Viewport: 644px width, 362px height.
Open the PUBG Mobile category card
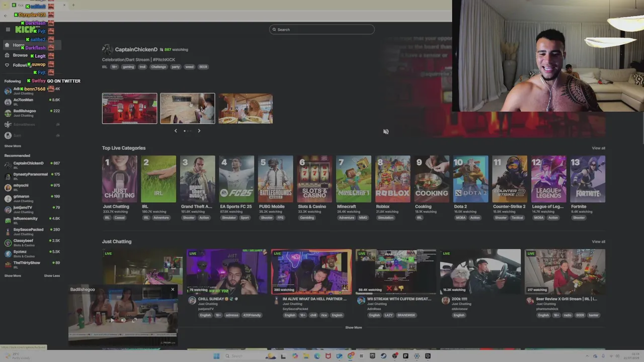tap(276, 179)
